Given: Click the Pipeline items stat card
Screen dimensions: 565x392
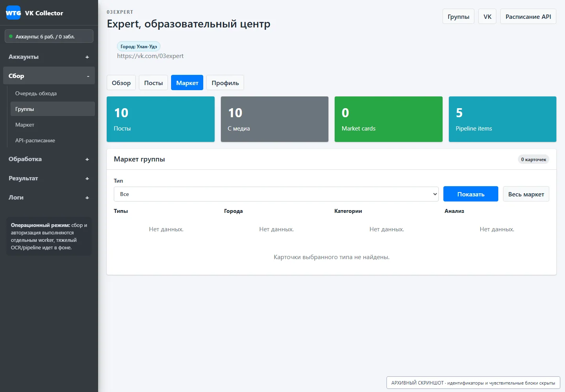Looking at the screenshot, I should point(503,119).
